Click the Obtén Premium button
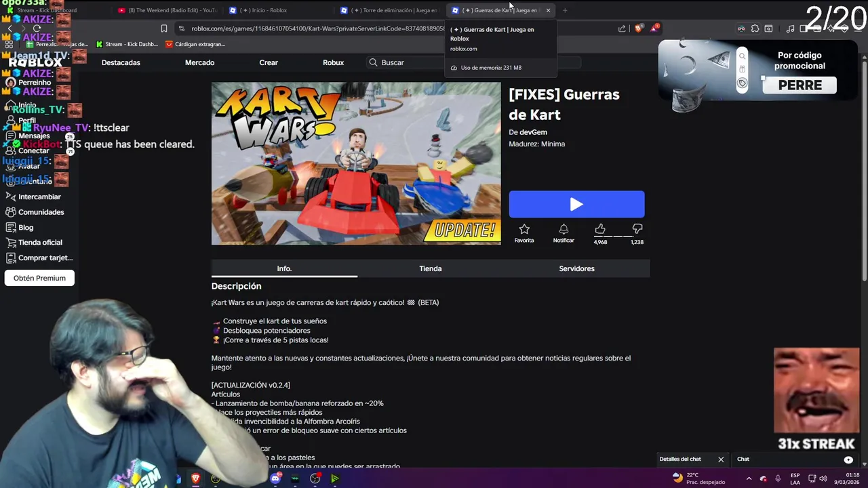The height and width of the screenshot is (488, 868). click(x=39, y=278)
